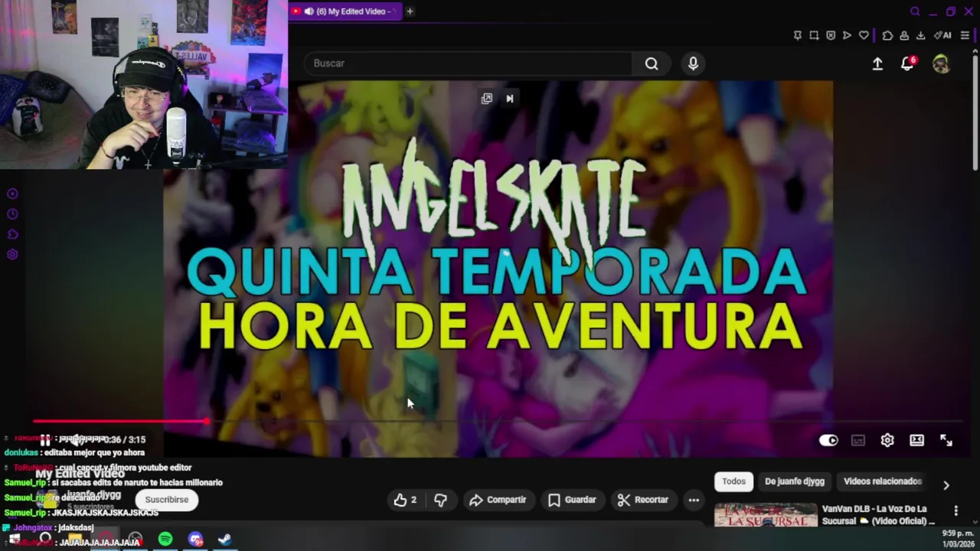Expand chips with the right arrow
This screenshot has height=551, width=980.
pyautogui.click(x=946, y=485)
